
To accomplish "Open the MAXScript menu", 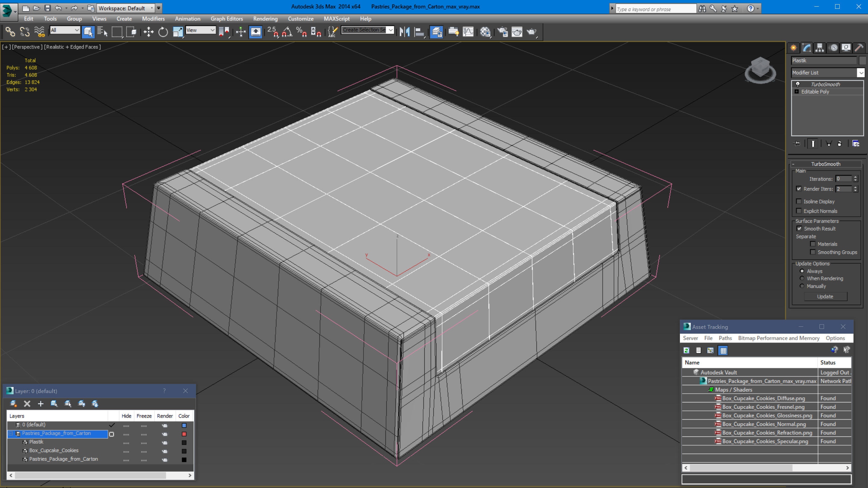I will [336, 19].
